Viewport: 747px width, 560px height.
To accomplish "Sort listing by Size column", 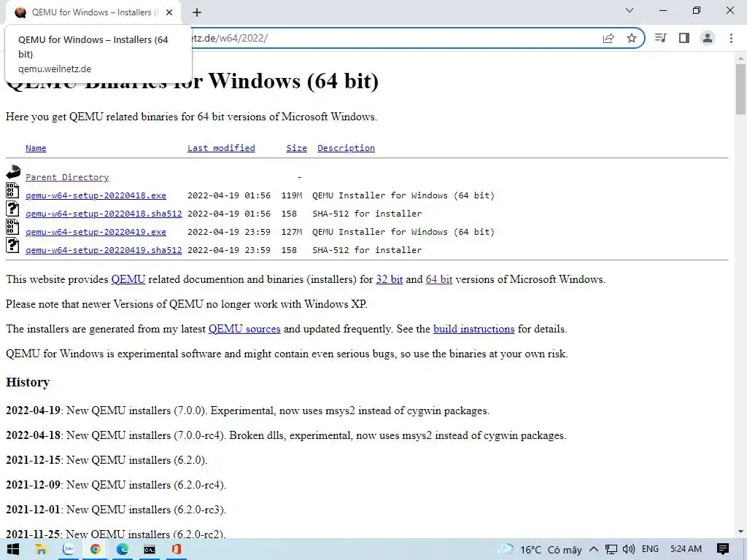I will (296, 148).
